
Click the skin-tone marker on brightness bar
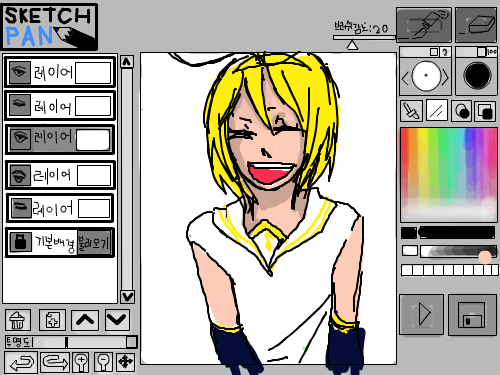coord(485,257)
